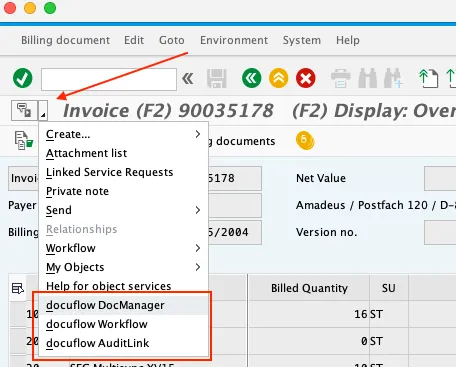Click the Relationships menu entry

(x=123, y=229)
